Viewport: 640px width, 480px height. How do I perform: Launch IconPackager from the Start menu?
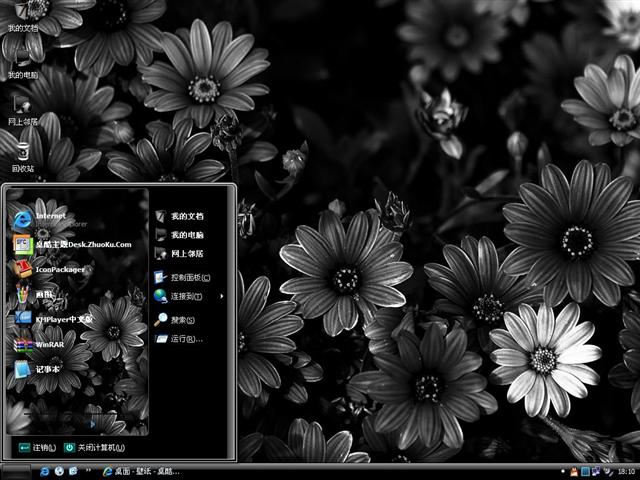50,269
